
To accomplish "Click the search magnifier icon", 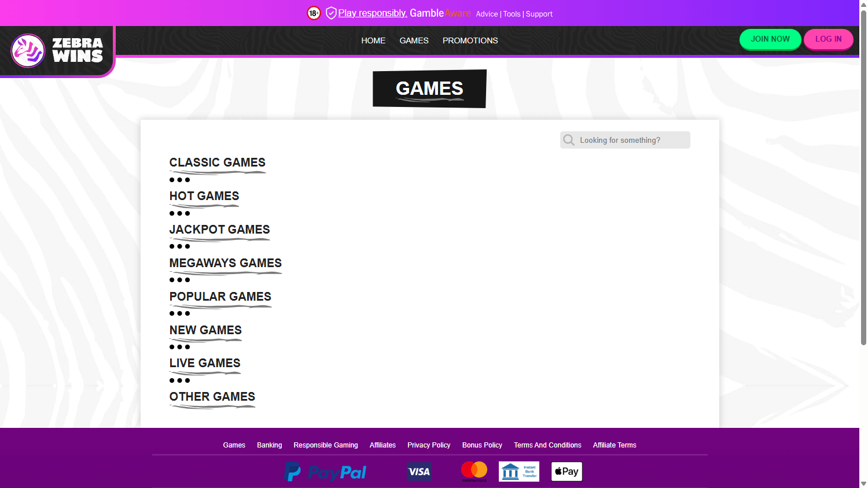I will tap(569, 140).
